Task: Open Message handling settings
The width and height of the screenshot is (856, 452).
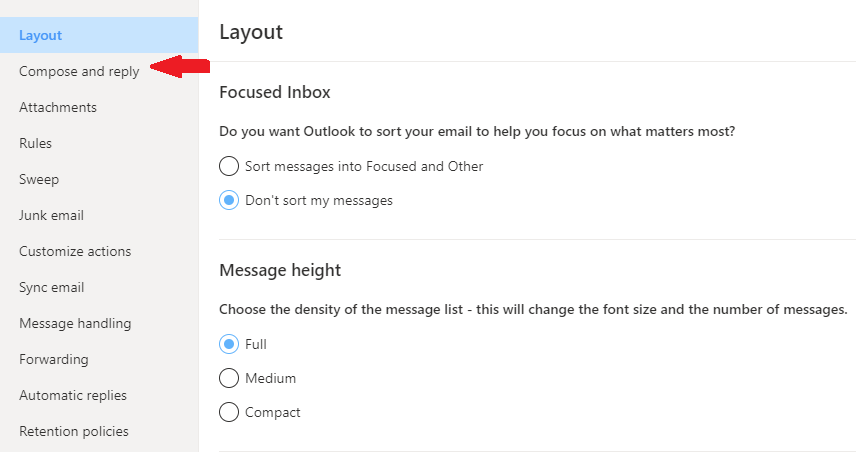Action: coord(75,324)
